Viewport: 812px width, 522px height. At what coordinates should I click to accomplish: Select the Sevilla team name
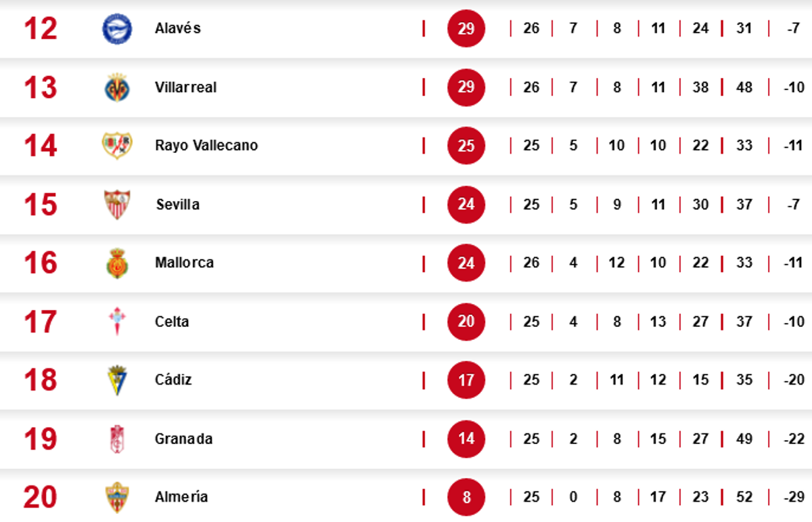[x=177, y=204]
